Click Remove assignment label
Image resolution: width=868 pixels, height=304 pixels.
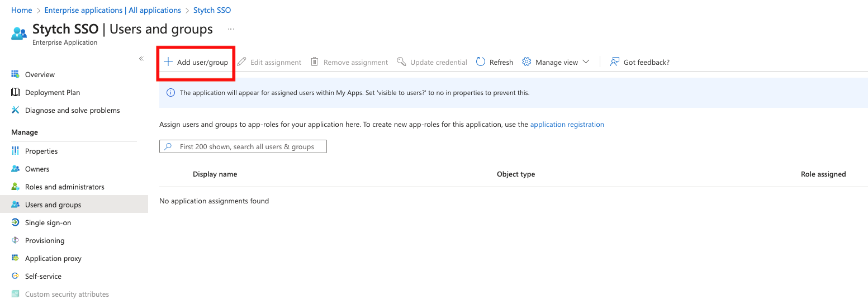coord(355,62)
